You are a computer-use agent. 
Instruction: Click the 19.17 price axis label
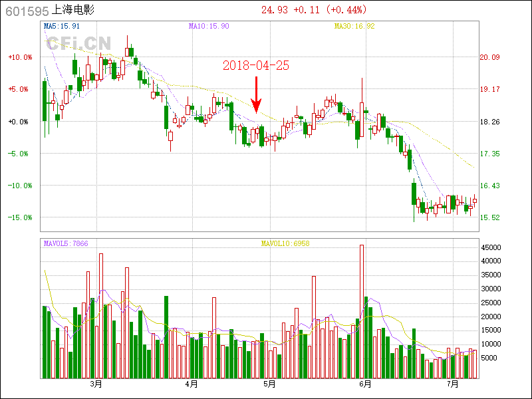tap(489, 89)
